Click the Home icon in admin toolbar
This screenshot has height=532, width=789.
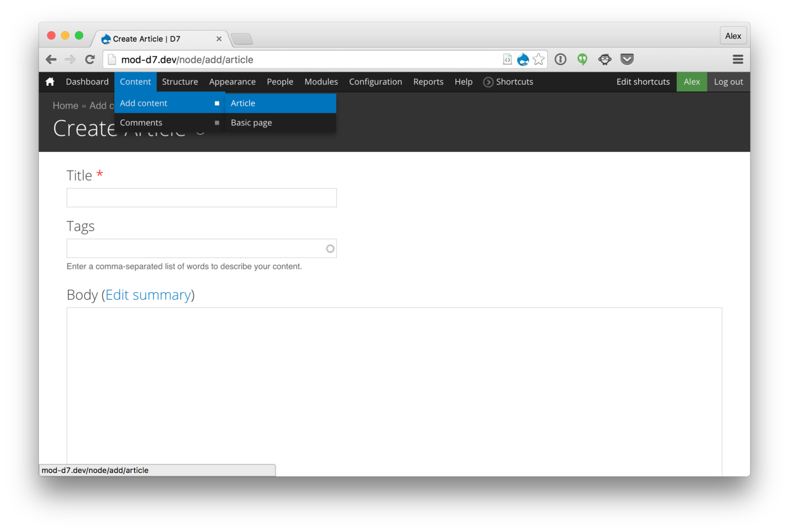pyautogui.click(x=50, y=82)
